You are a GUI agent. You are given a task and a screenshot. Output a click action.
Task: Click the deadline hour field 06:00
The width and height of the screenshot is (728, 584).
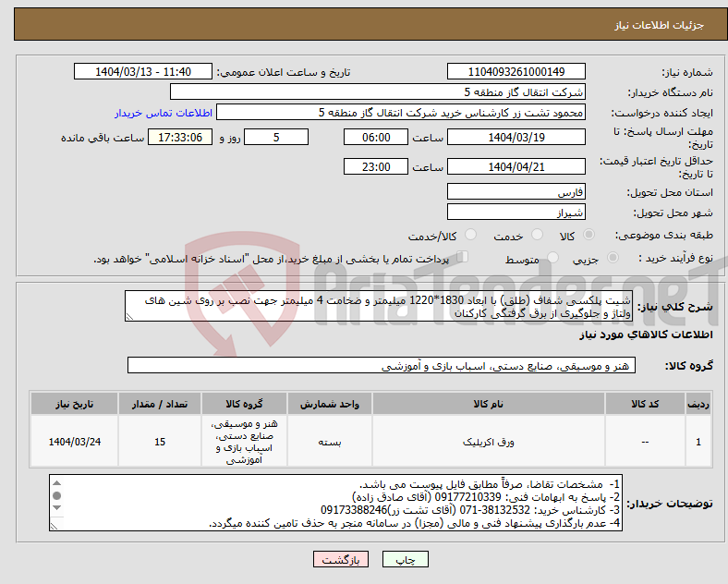tap(376, 137)
